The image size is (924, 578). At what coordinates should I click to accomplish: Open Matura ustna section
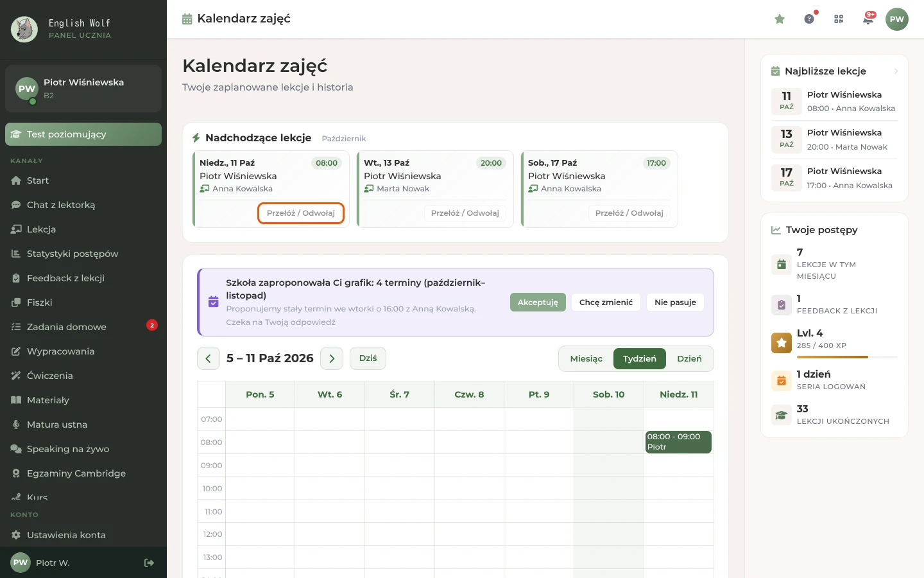click(x=83, y=425)
